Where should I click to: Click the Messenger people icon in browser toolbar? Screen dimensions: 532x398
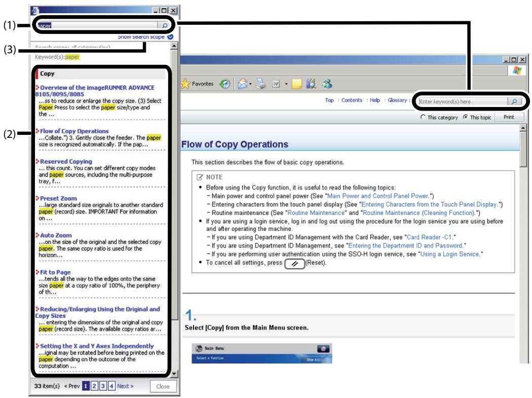coord(327,84)
